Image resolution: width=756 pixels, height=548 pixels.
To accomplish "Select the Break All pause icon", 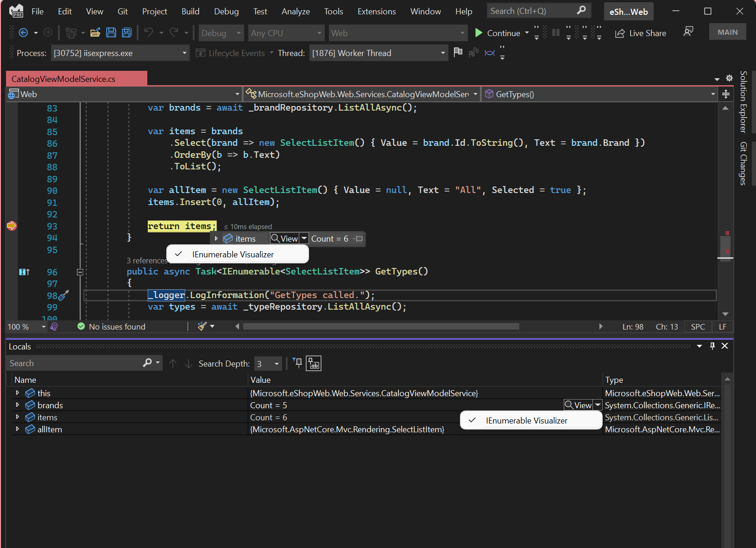I will (x=556, y=32).
